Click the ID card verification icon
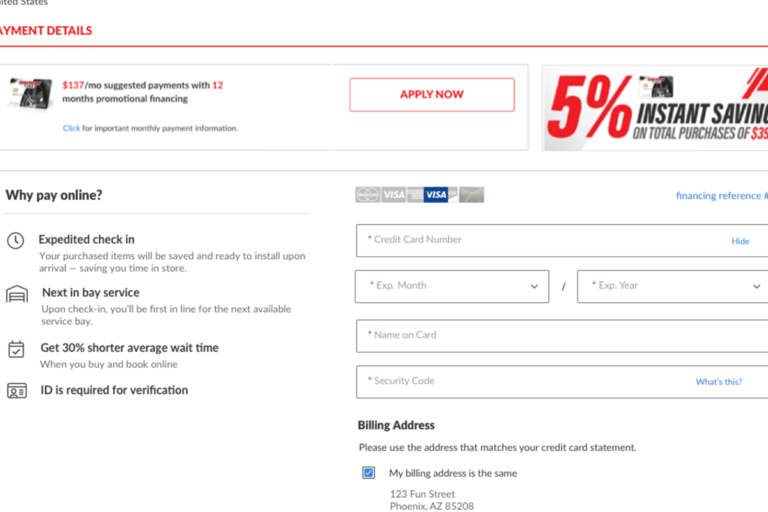 pyautogui.click(x=17, y=390)
